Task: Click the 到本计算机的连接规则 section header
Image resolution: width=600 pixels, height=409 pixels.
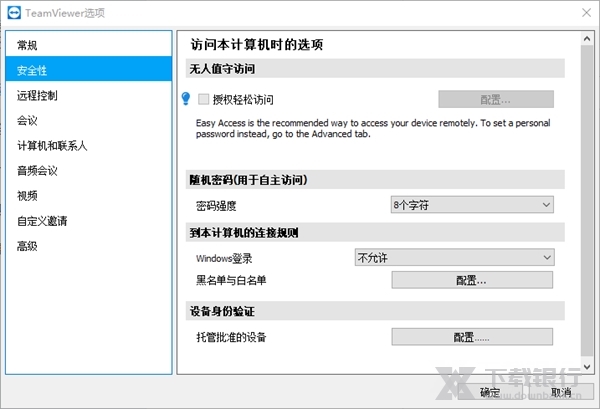Action: pyautogui.click(x=375, y=232)
